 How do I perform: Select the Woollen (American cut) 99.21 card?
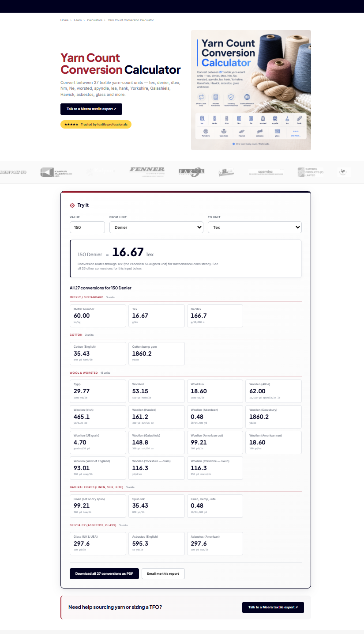[x=215, y=442]
